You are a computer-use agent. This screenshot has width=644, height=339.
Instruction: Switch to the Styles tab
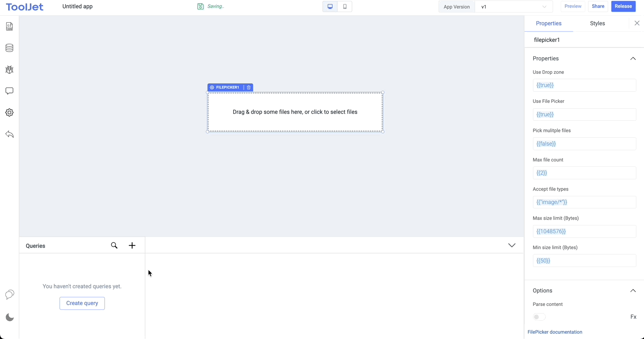click(597, 23)
